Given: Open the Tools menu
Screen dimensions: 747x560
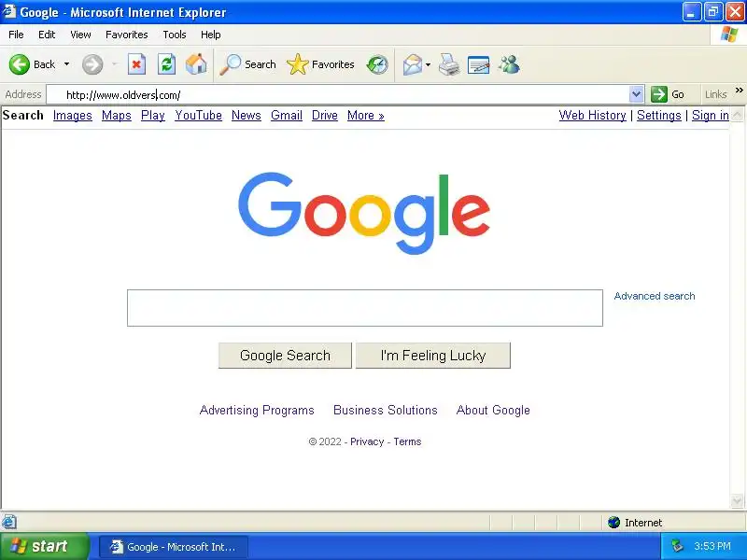Looking at the screenshot, I should tap(175, 35).
